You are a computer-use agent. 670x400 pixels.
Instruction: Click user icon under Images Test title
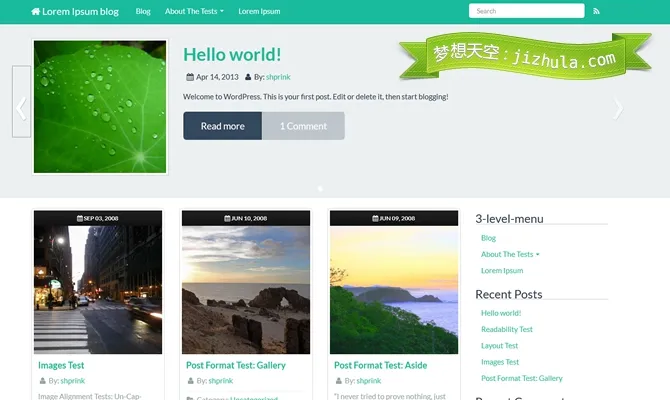[42, 381]
